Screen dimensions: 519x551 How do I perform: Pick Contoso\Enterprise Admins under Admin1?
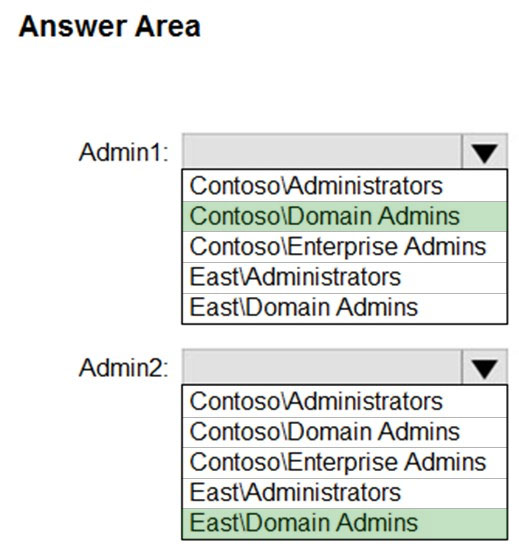tap(345, 247)
